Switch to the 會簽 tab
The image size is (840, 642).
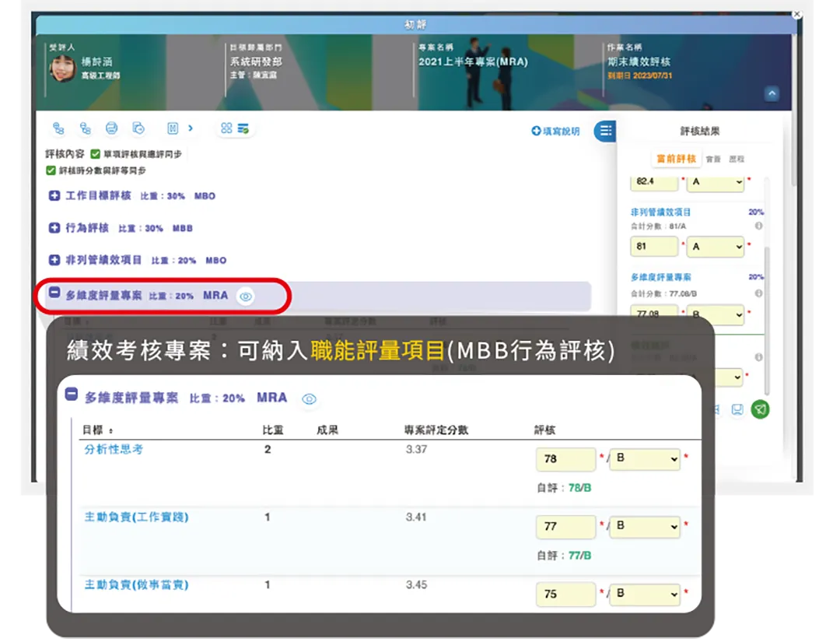point(713,159)
